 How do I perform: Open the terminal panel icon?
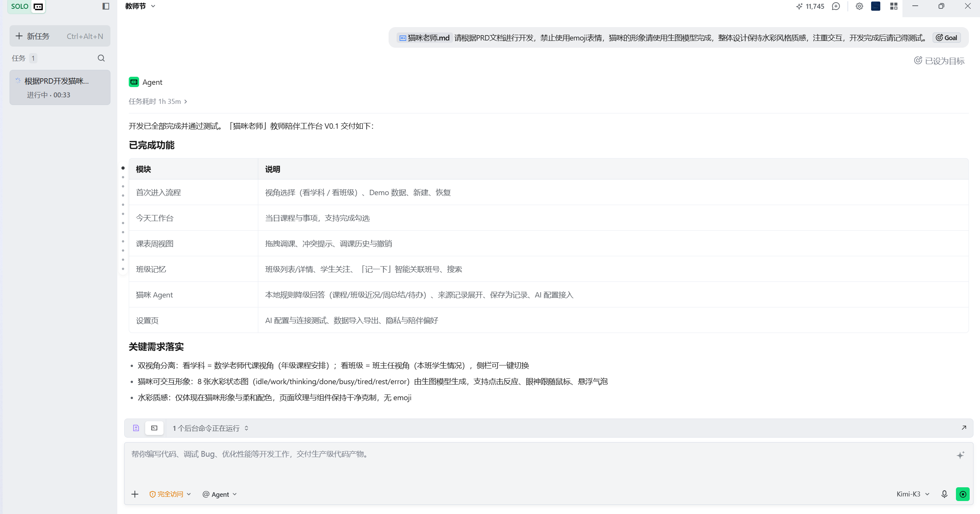[x=154, y=428]
